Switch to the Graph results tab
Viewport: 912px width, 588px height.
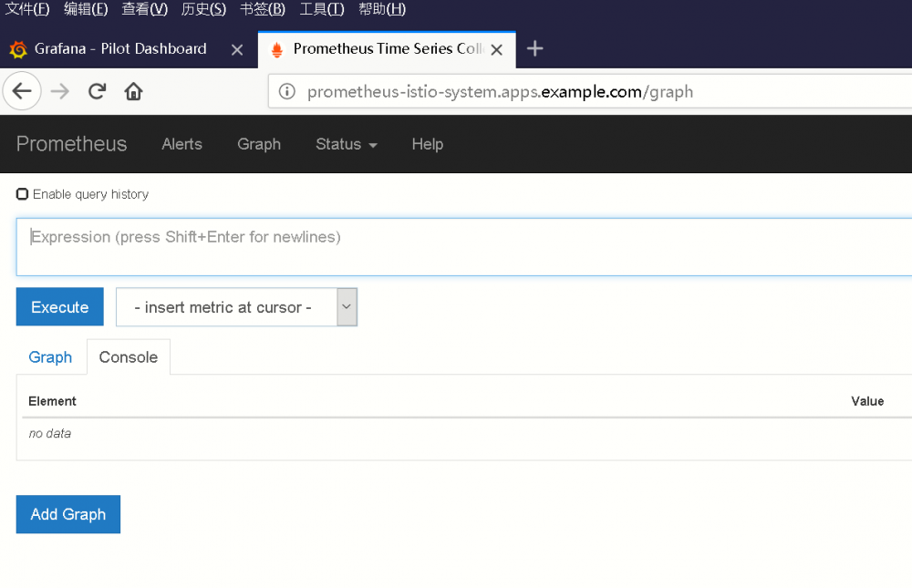tap(50, 356)
